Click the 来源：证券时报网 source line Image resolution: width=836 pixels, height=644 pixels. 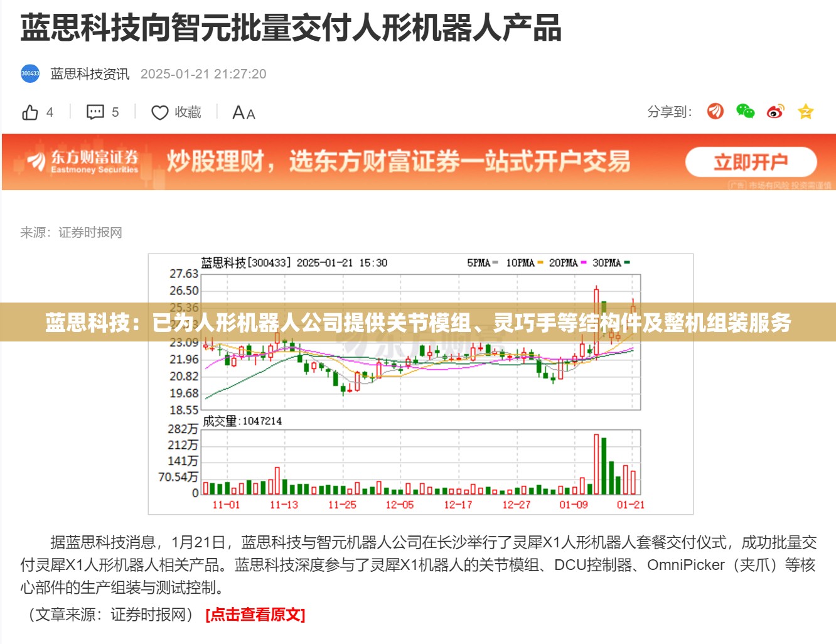[x=71, y=233]
